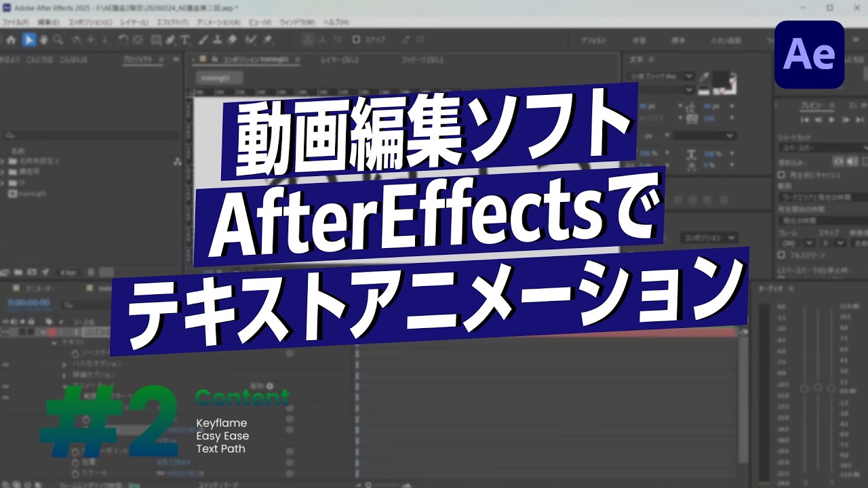This screenshot has height=488, width=868.
Task: Expand the 詳細オプション group
Action: [x=66, y=374]
